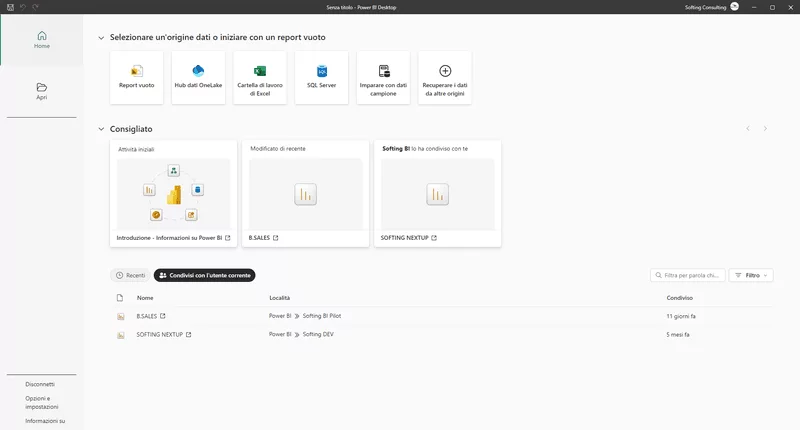Collapse the Selezionare un'origine dati section

(x=101, y=38)
